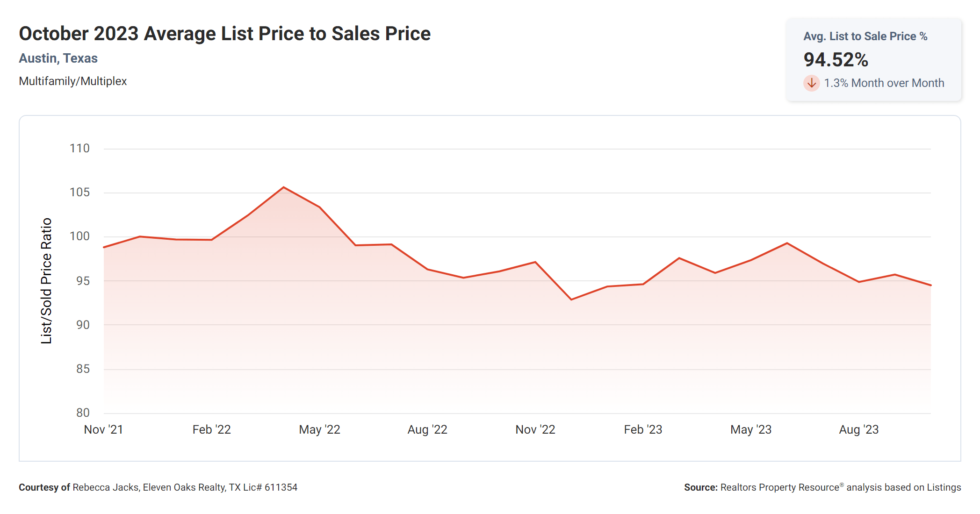Click the May '23 x-axis label

pyautogui.click(x=750, y=429)
